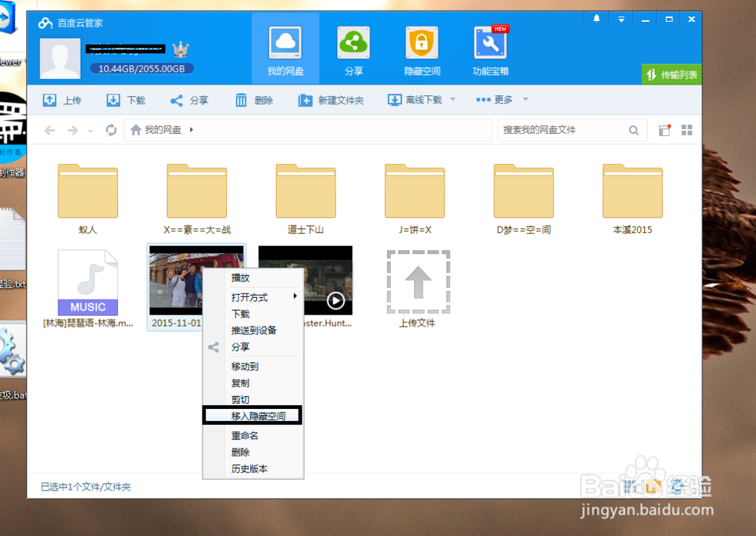This screenshot has height=536, width=756.
Task: Select 移入隐藏空间 in the context menu
Action: pyautogui.click(x=252, y=414)
